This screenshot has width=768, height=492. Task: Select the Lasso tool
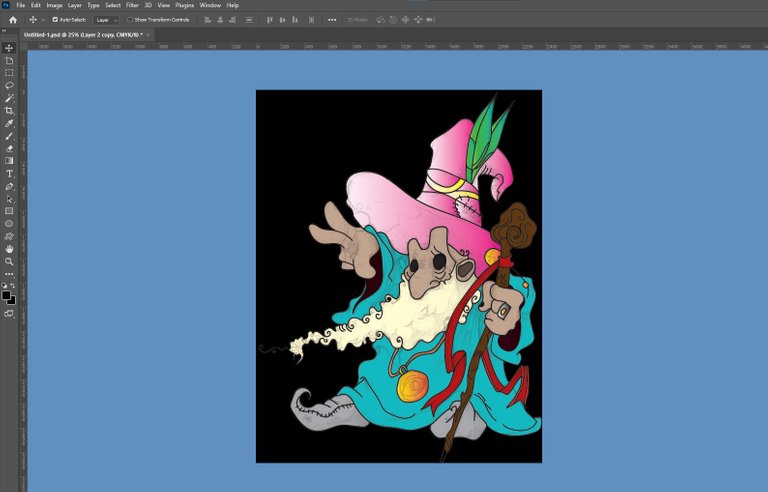(x=9, y=85)
